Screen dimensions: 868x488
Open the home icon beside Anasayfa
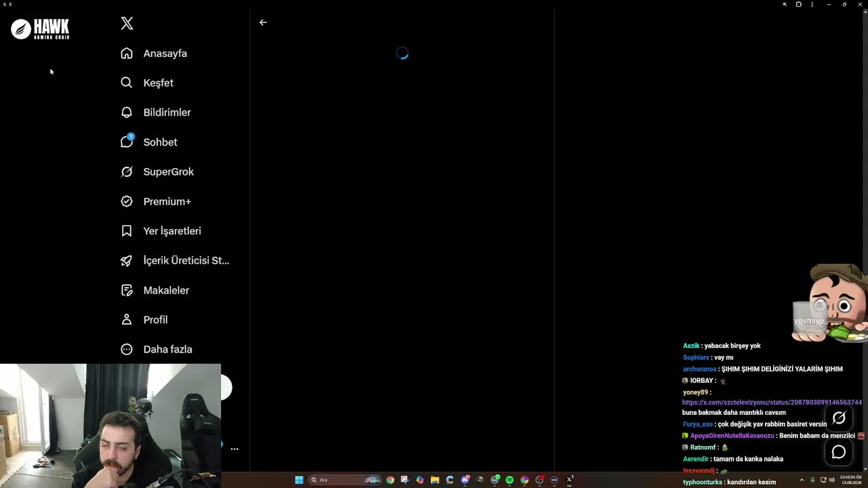127,54
